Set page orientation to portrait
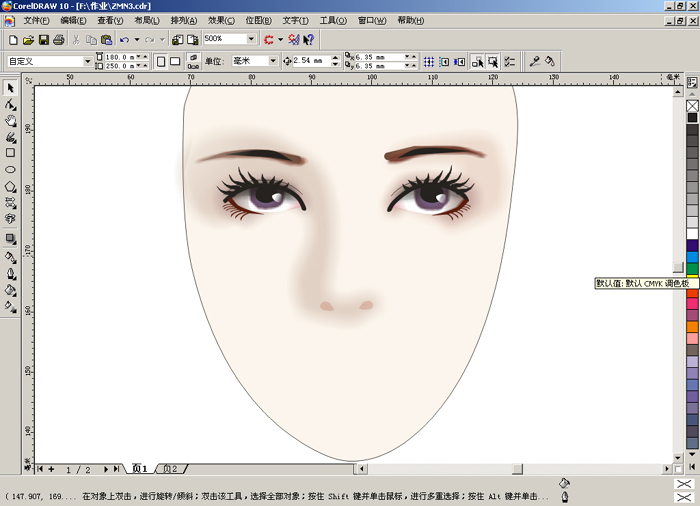 (161, 62)
